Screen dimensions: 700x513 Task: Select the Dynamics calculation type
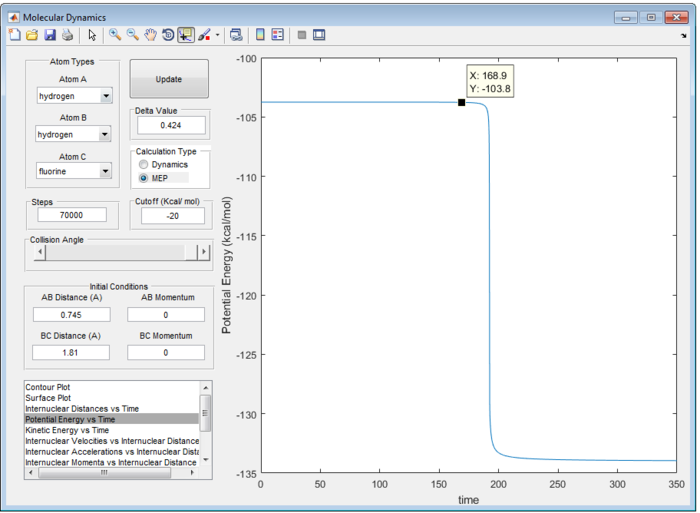pyautogui.click(x=143, y=165)
